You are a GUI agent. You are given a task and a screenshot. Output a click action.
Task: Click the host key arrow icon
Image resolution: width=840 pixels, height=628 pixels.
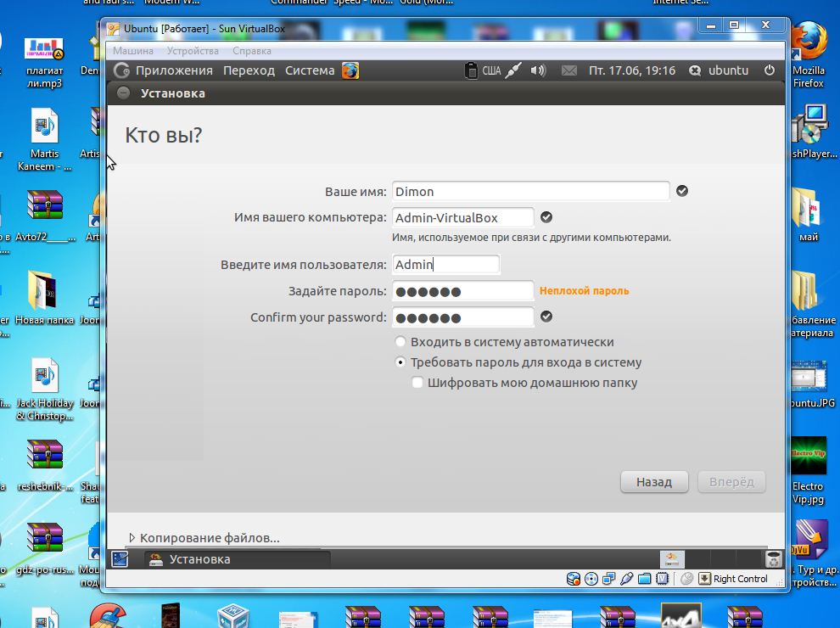[704, 579]
